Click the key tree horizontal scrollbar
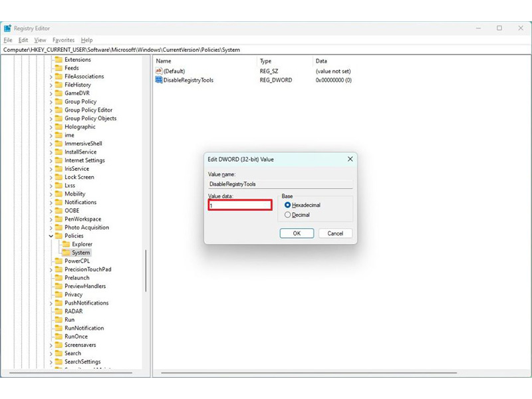This screenshot has height=399, width=532. [x=70, y=373]
